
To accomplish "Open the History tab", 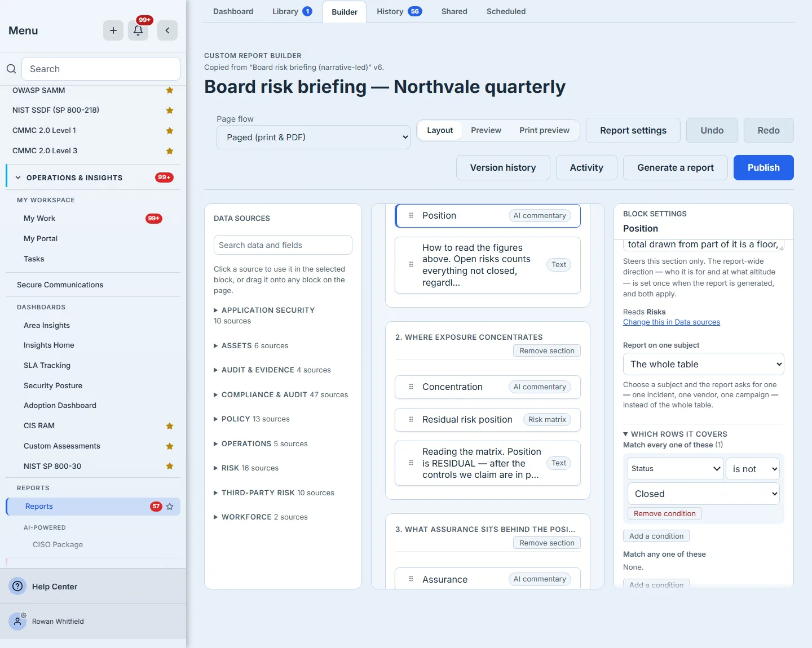I will 399,11.
